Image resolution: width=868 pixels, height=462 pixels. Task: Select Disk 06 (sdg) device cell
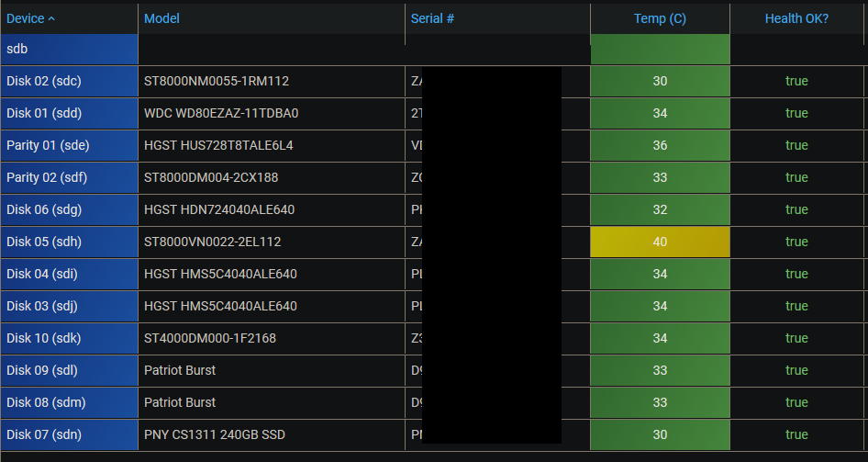(69, 209)
